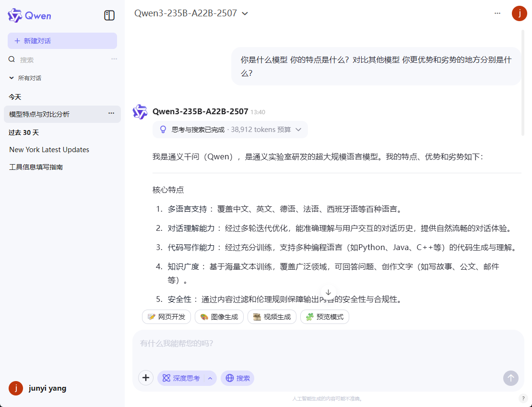532x407 pixels.
Task: Open the help question mark icon
Action: coord(523,399)
